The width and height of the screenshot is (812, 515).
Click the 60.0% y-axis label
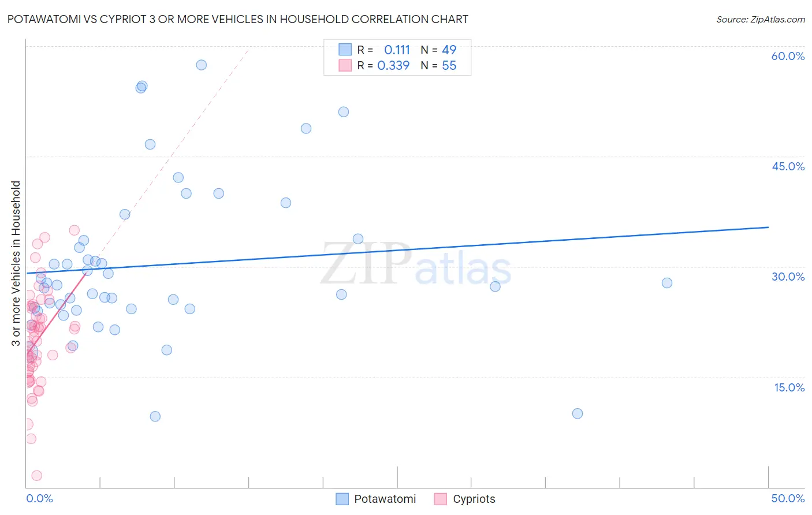[x=788, y=56]
